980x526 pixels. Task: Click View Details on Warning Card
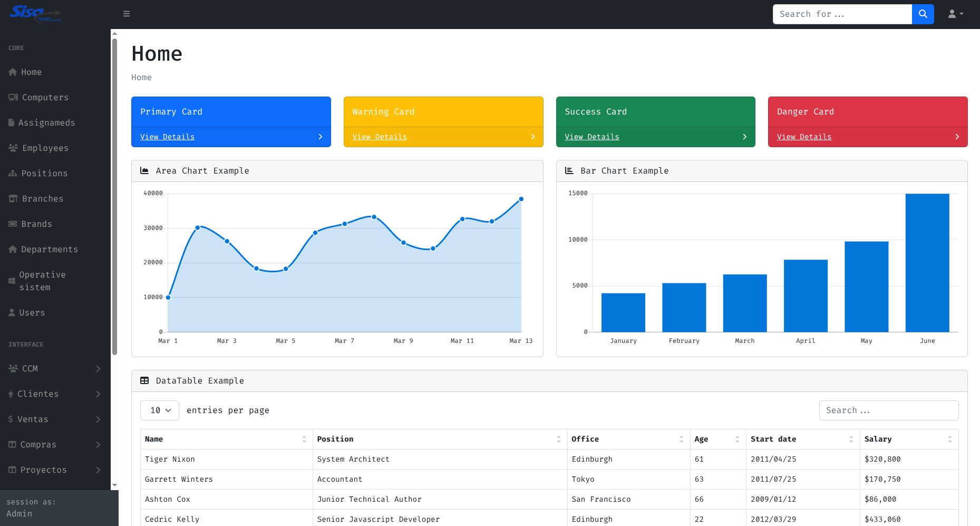tap(380, 137)
